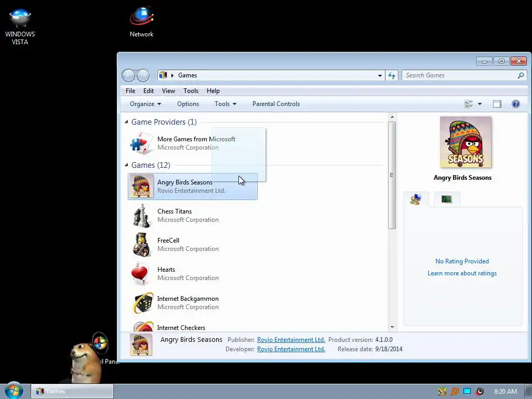This screenshot has height=399, width=532.
Task: Switch to the ratings tab in preview pane
Action: tap(416, 199)
